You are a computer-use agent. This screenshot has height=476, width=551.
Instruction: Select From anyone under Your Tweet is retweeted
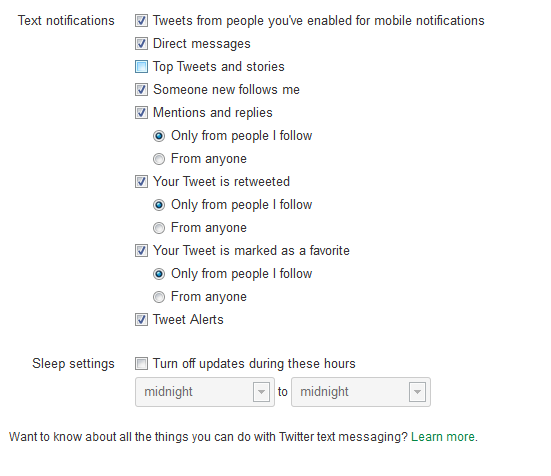159,228
